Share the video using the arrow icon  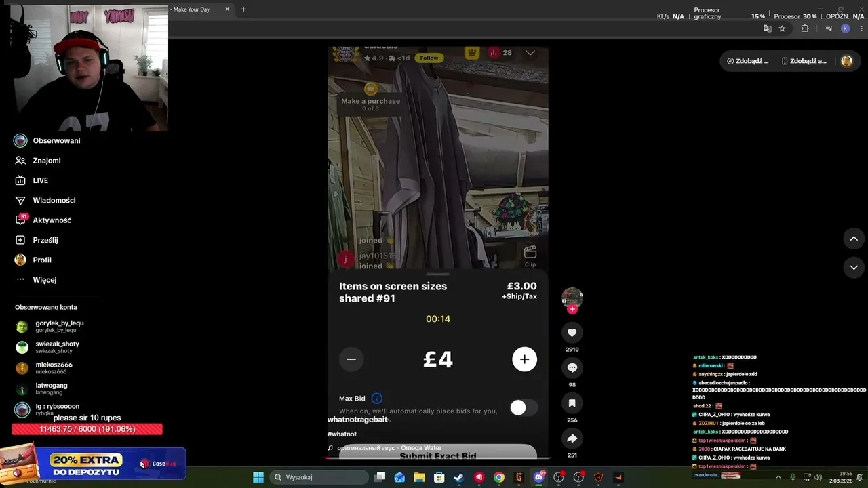pos(572,439)
